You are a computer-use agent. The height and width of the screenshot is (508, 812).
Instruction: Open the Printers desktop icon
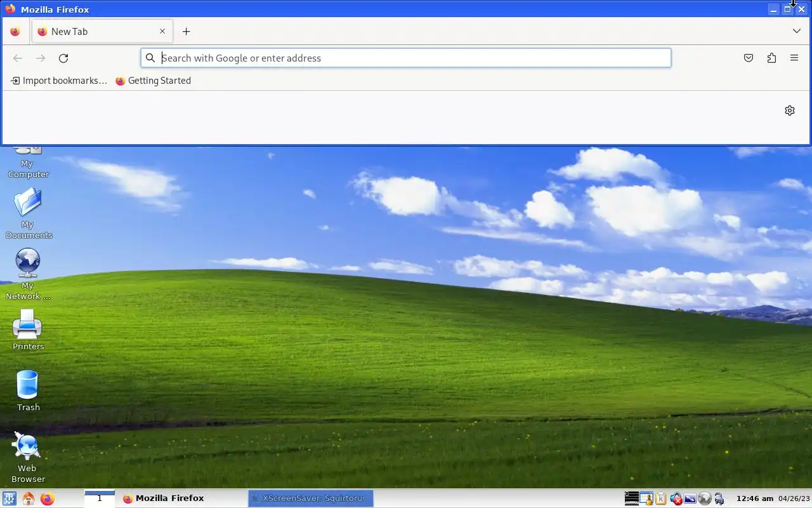[x=28, y=330]
